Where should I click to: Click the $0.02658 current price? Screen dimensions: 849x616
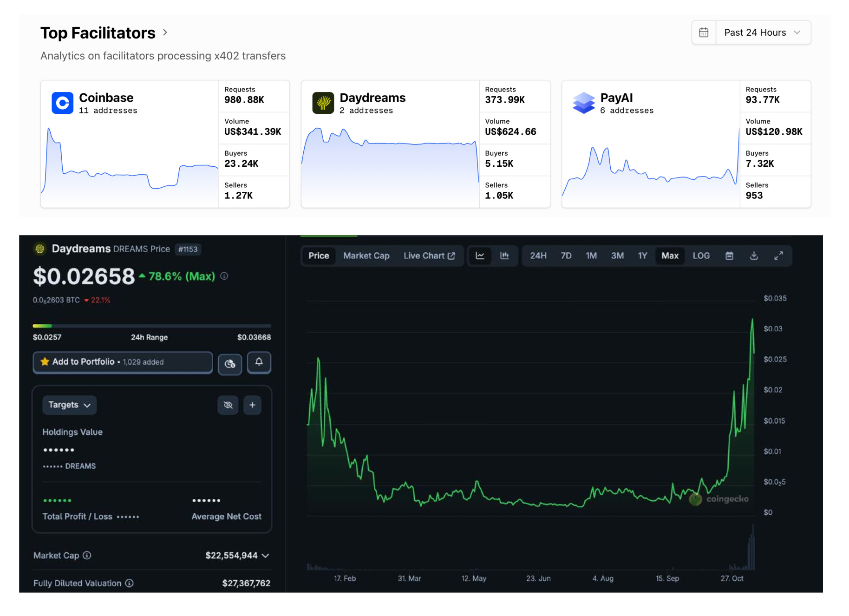(84, 276)
